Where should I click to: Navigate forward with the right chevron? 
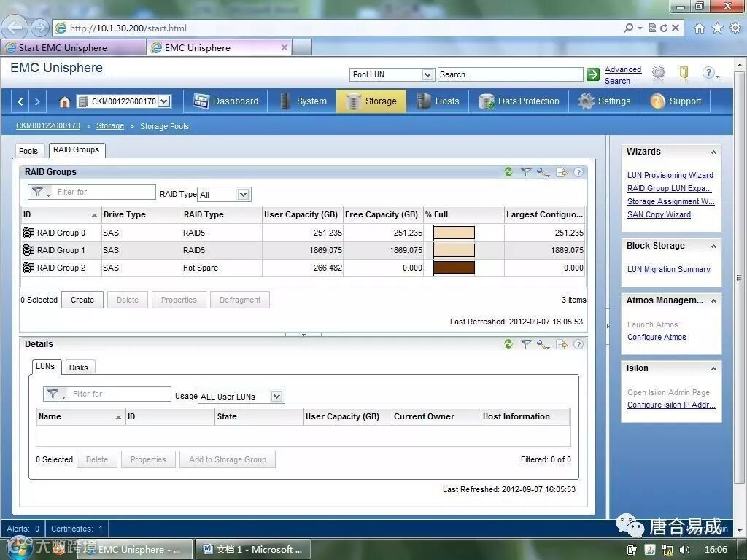pos(37,101)
